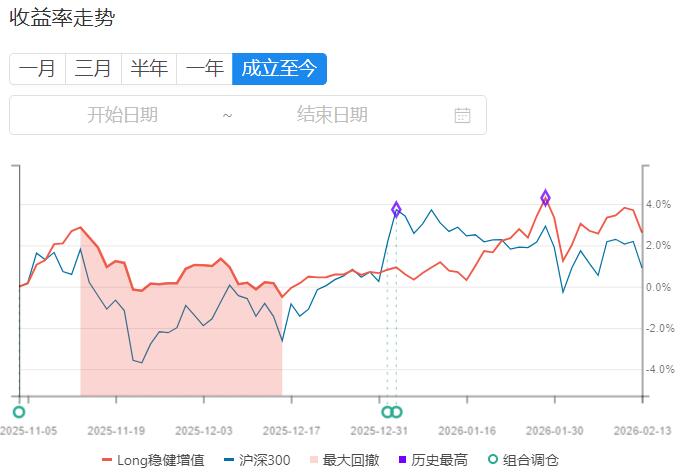Toggle 历史最高 markers in legend
This screenshot has height=473, width=694.
pos(432,460)
